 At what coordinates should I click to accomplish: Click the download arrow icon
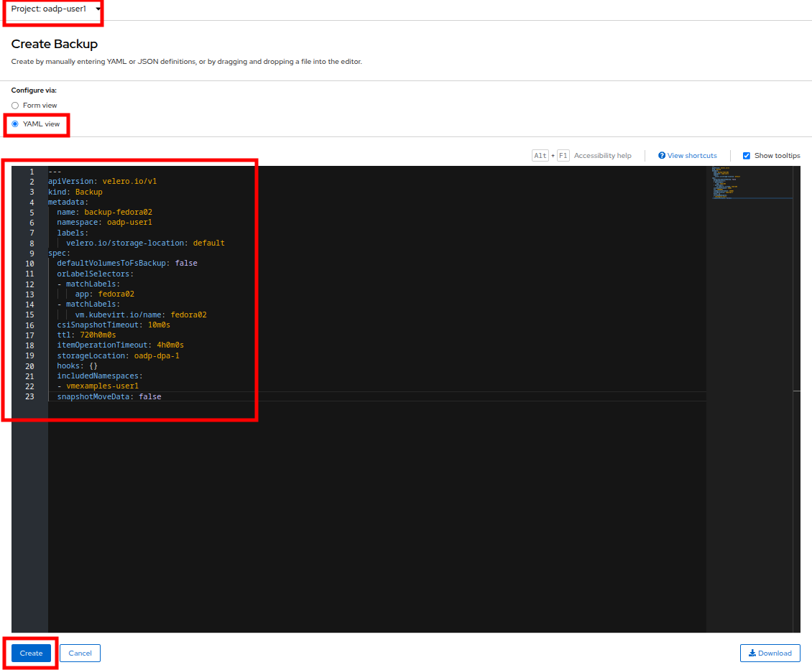pos(752,653)
